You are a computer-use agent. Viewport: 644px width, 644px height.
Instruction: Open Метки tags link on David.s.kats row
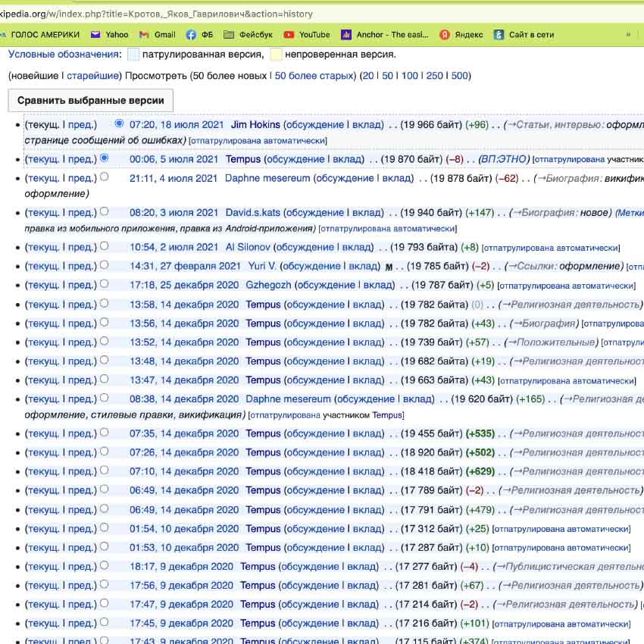(x=630, y=212)
